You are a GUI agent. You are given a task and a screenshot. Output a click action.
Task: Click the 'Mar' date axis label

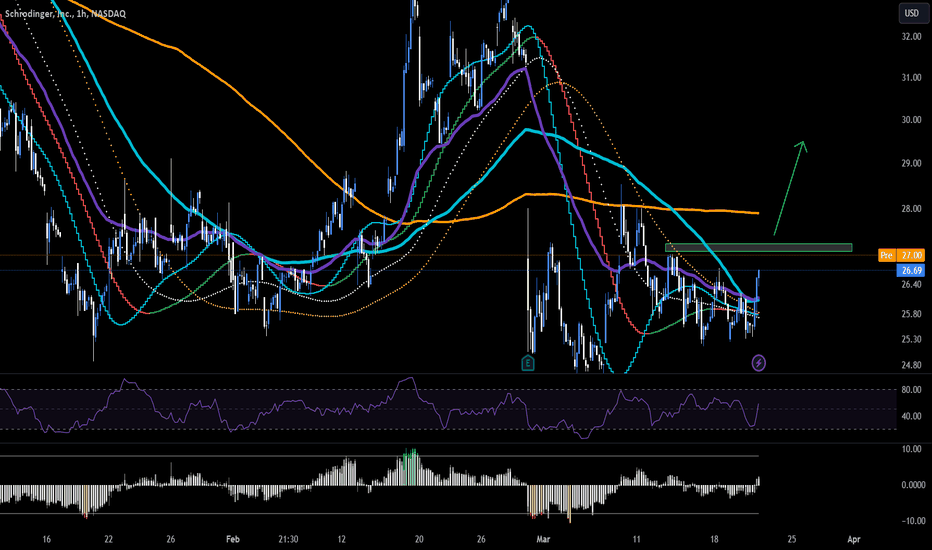543,539
